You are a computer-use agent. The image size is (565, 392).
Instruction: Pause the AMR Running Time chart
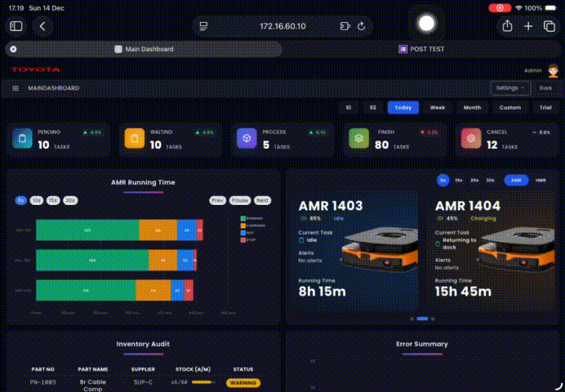(239, 200)
